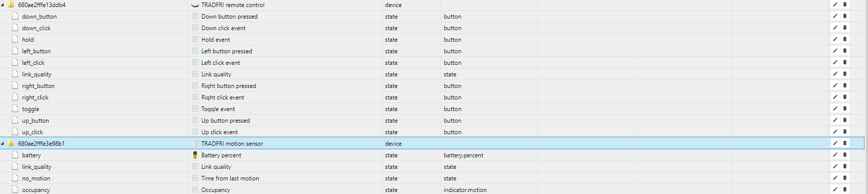Delete the hold state row
868x194 pixels.
(x=845, y=39)
